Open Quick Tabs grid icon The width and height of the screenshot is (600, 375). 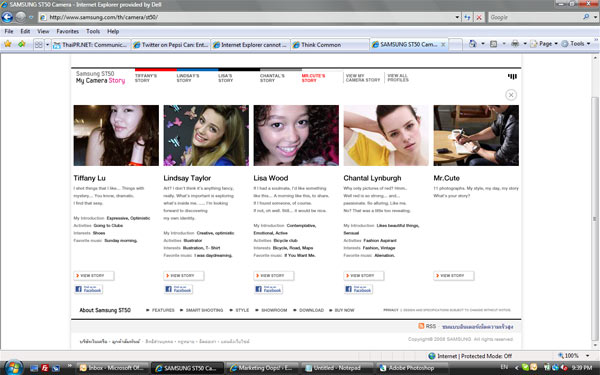[x=39, y=45]
